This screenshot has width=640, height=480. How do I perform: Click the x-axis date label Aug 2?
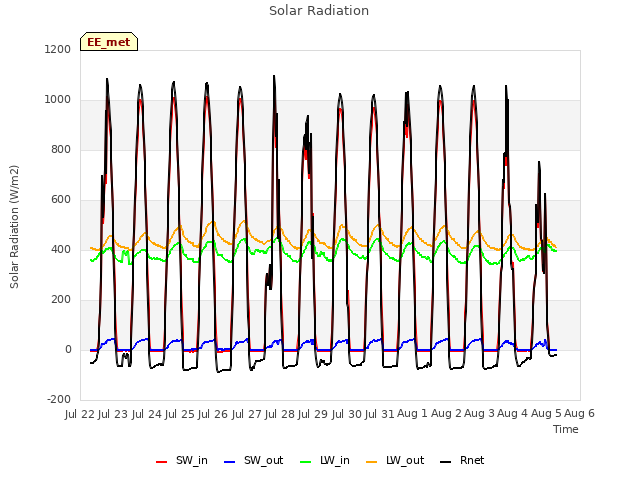446,414
